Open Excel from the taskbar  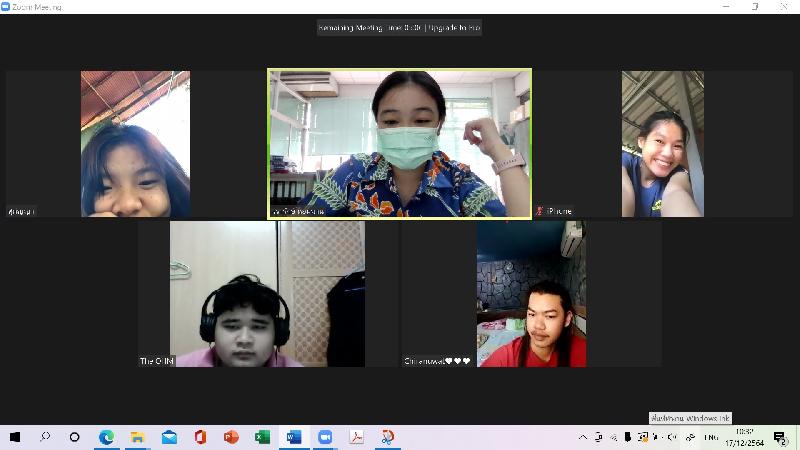coord(262,437)
